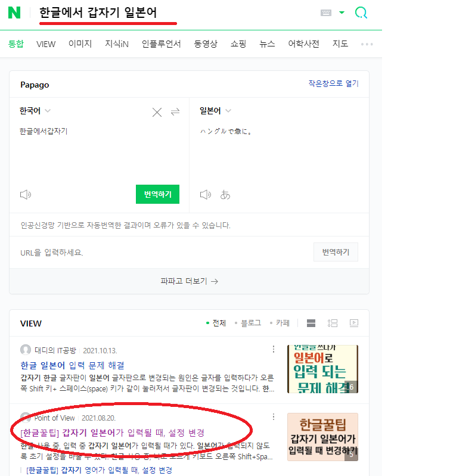Open the 지식iN tab
Viewport: 450px width, 476px height.
[x=117, y=43]
